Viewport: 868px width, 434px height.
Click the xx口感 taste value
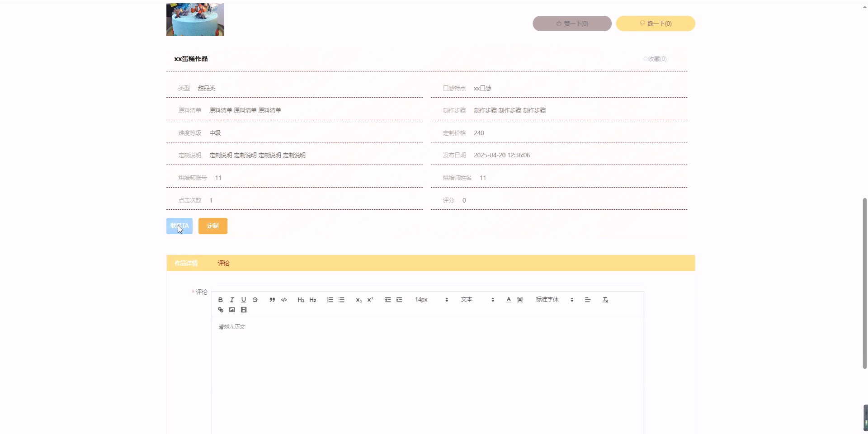[482, 88]
